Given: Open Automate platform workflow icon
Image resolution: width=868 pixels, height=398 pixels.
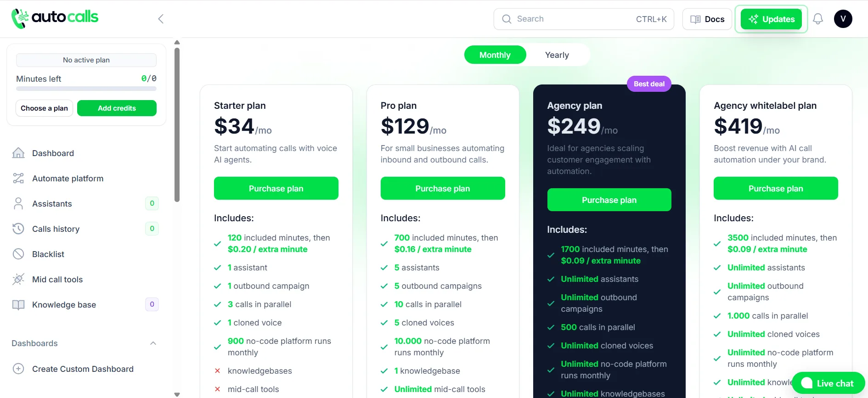Looking at the screenshot, I should click(x=18, y=178).
